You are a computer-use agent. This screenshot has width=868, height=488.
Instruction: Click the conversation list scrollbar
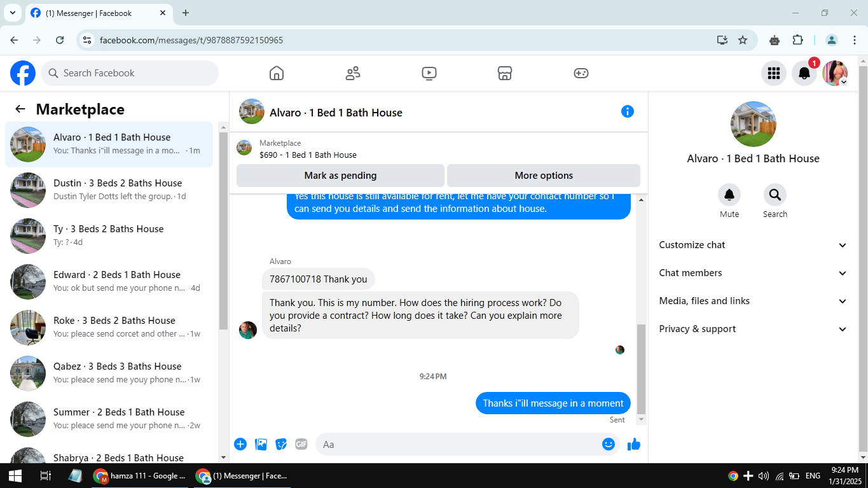pyautogui.click(x=223, y=230)
